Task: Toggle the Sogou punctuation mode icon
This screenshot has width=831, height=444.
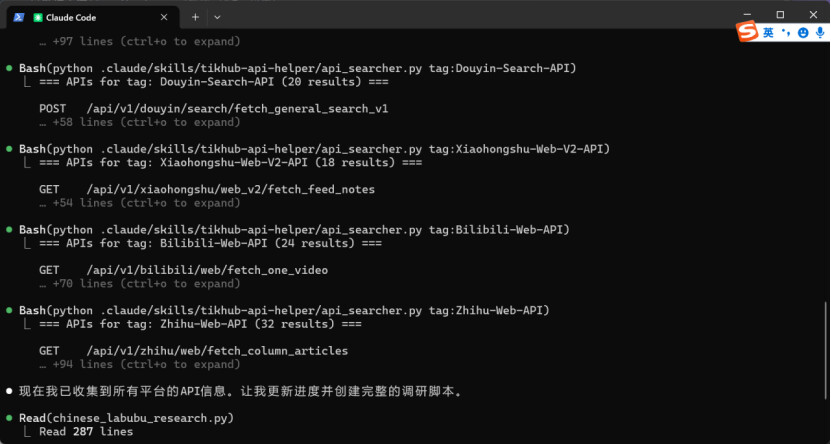Action: coord(786,33)
